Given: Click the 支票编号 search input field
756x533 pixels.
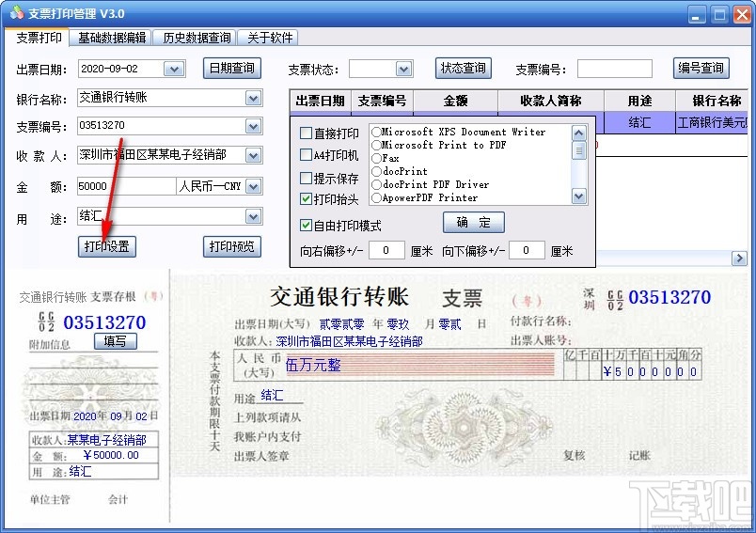Looking at the screenshot, I should click(615, 69).
